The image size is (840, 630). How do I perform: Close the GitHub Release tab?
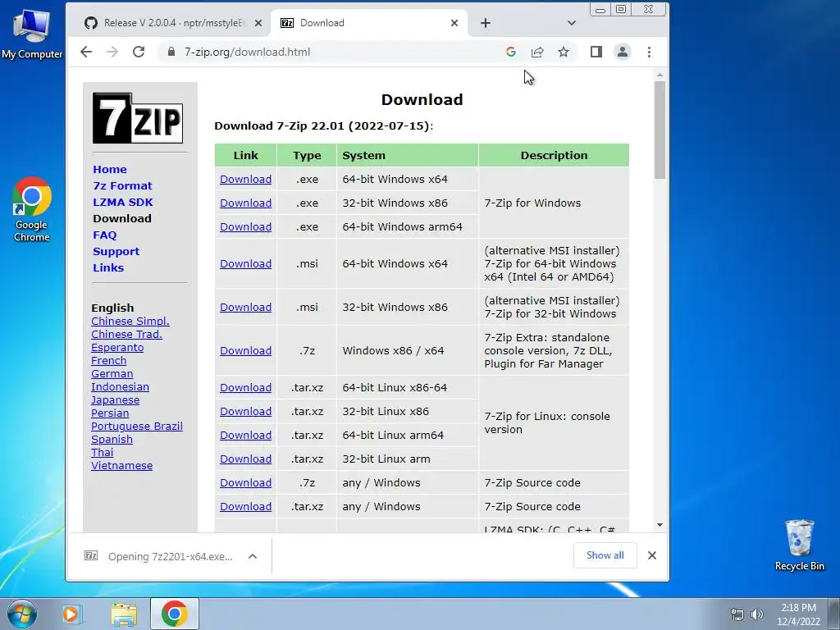(258, 23)
